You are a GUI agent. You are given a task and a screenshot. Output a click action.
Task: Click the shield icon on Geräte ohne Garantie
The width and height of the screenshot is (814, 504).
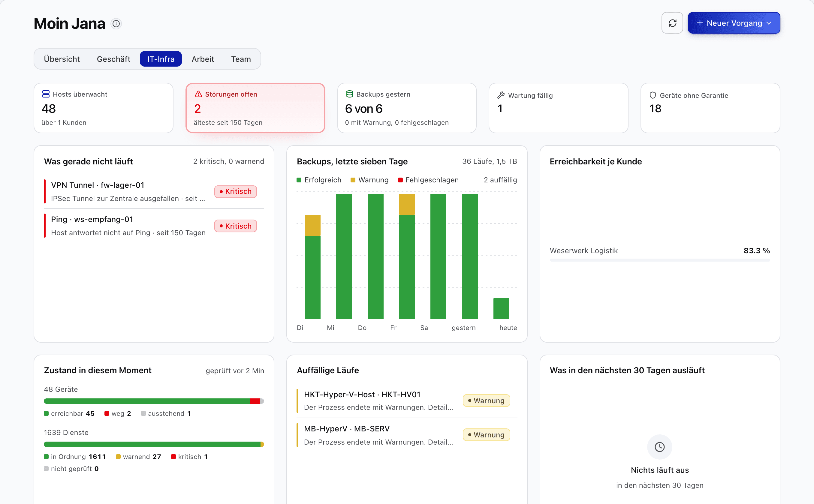click(653, 95)
